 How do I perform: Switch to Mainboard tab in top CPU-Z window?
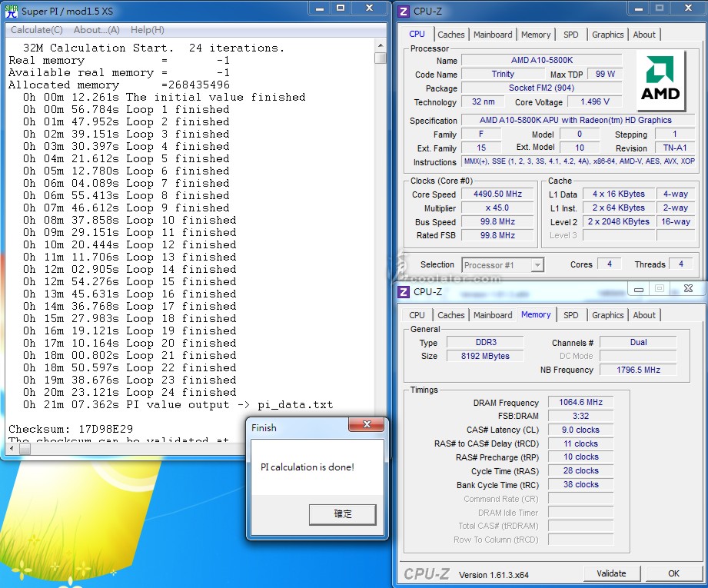(x=493, y=35)
